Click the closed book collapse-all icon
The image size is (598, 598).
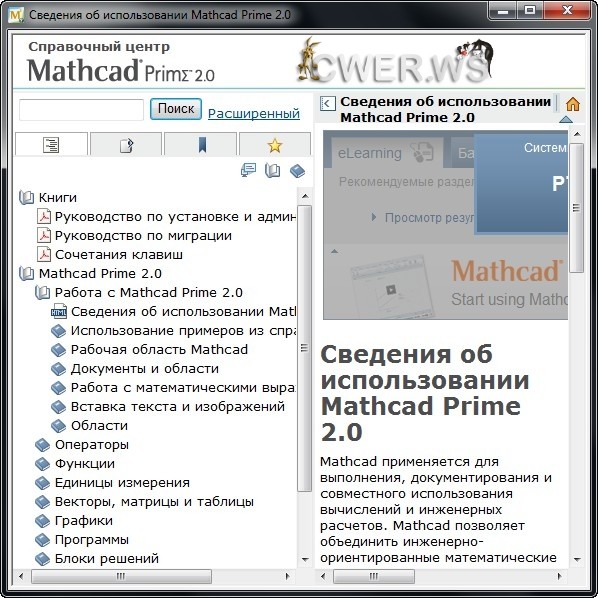pos(297,170)
